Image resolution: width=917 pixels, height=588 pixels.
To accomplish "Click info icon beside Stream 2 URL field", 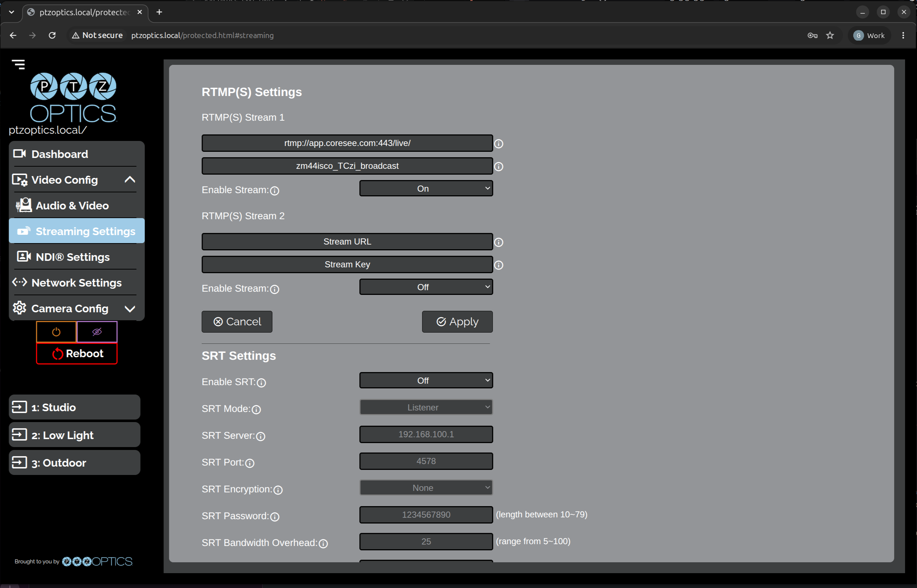I will [x=499, y=242].
